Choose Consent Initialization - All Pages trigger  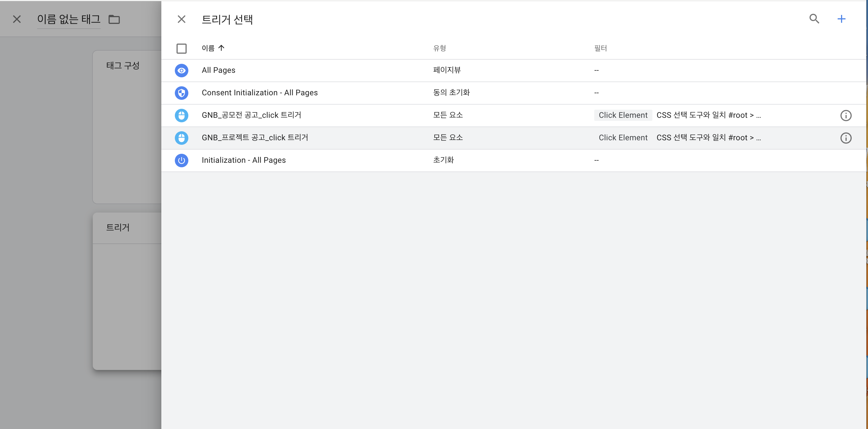[x=259, y=93]
